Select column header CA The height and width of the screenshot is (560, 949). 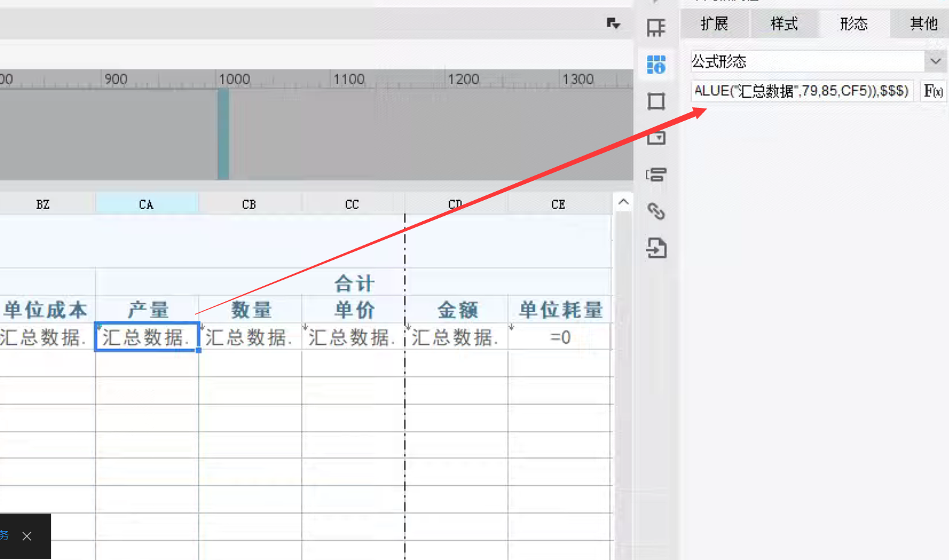click(147, 204)
